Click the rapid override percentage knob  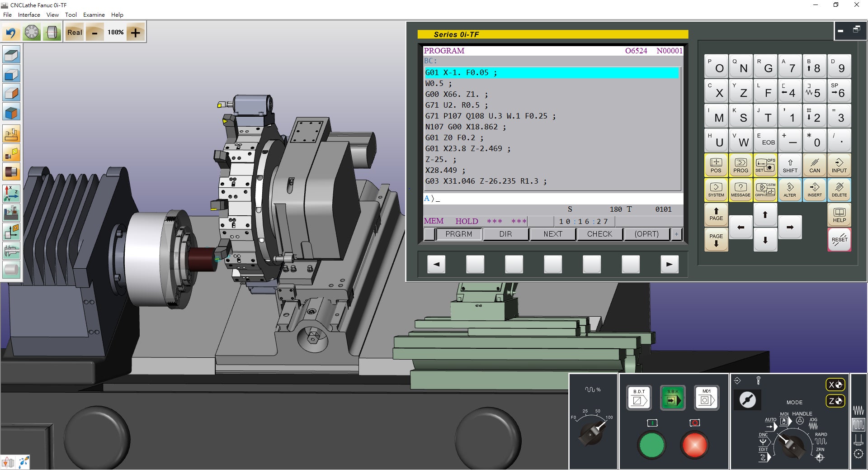[x=592, y=433]
